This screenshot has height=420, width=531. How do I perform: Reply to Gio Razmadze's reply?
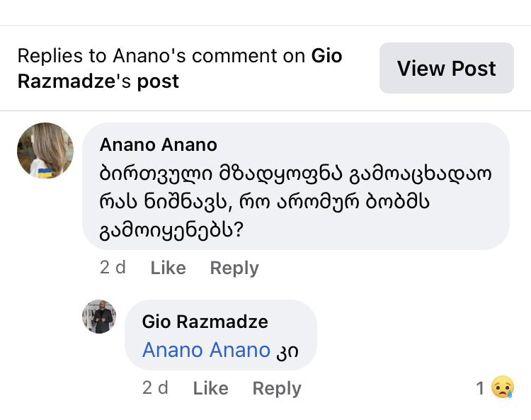[277, 388]
